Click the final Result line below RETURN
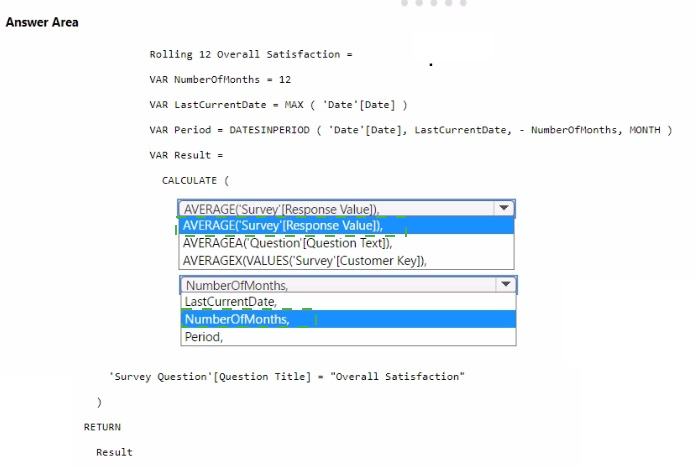 coord(114,452)
